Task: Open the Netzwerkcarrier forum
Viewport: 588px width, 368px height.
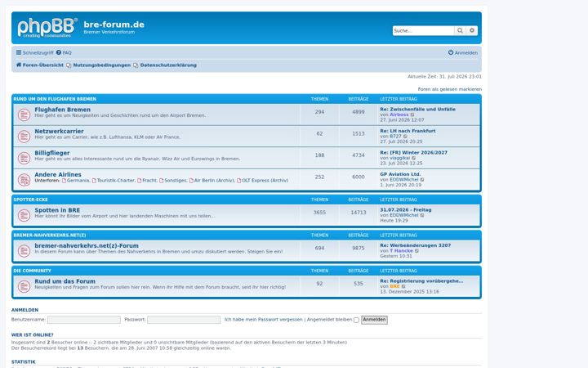Action: [60, 131]
